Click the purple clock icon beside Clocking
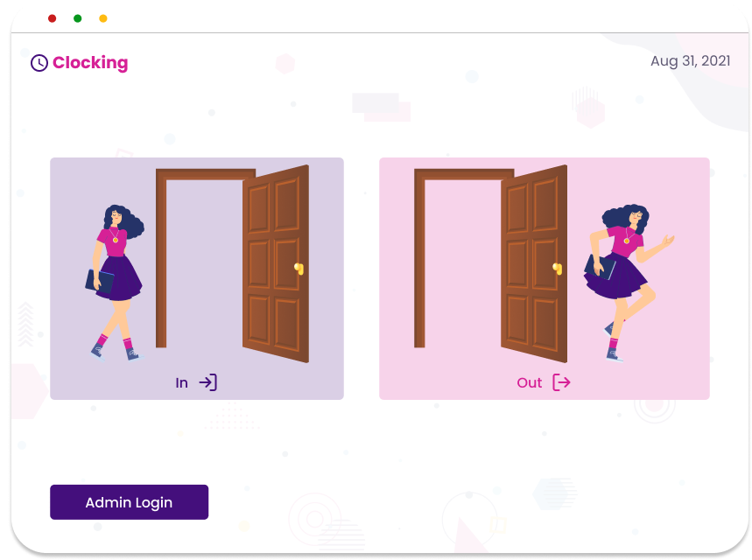The image size is (752, 560). click(39, 63)
